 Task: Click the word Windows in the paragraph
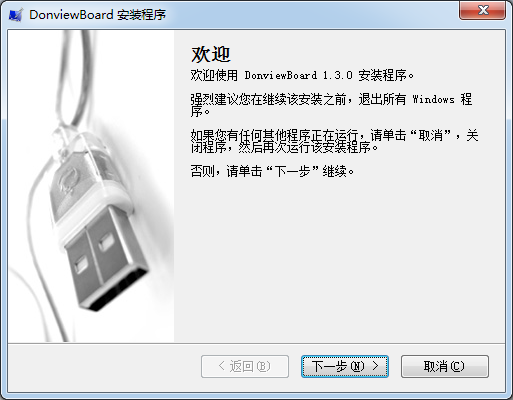[x=433, y=99]
